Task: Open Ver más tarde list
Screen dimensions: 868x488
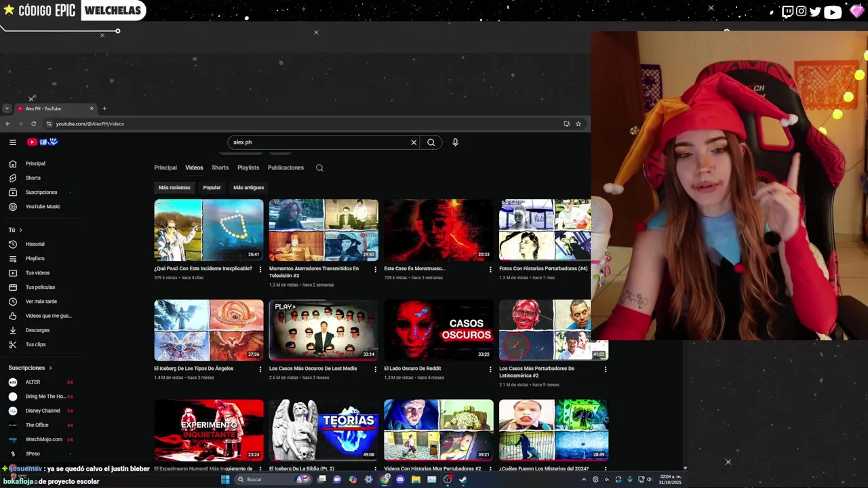Action: click(41, 301)
